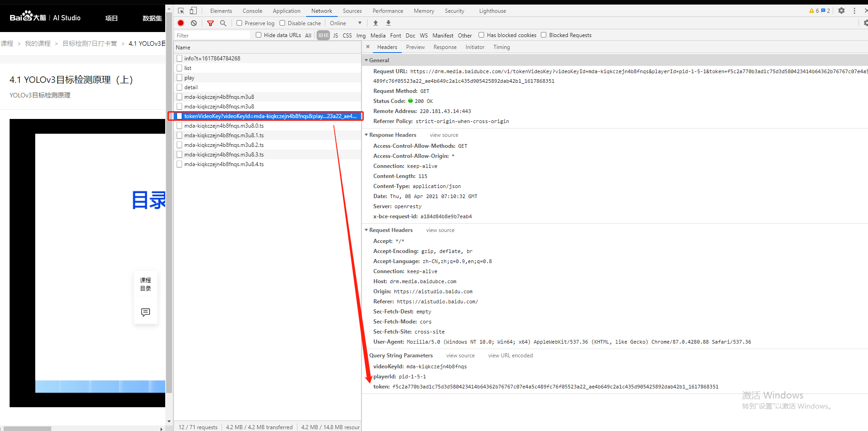Select the Inspect element tool
The height and width of the screenshot is (431, 868).
(x=180, y=10)
